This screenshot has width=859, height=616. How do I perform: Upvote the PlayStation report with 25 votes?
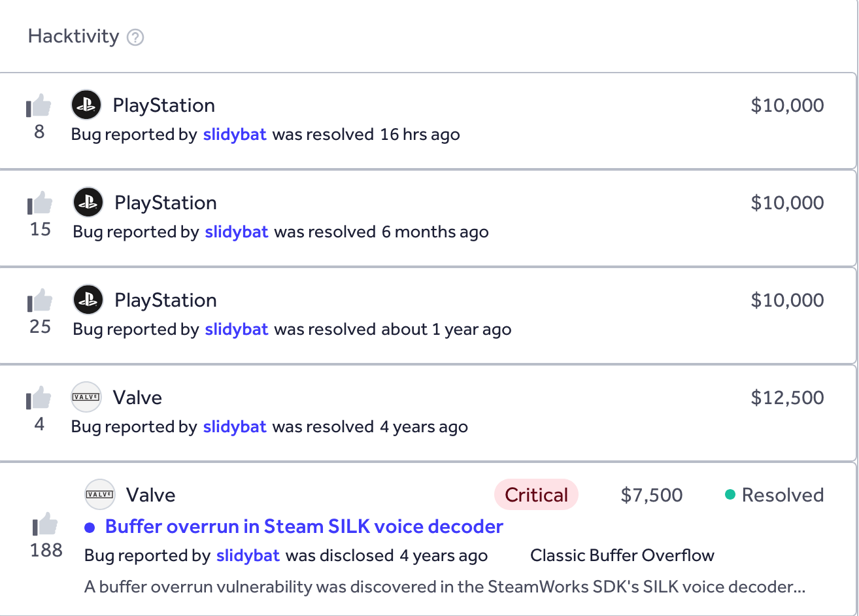coord(41,301)
